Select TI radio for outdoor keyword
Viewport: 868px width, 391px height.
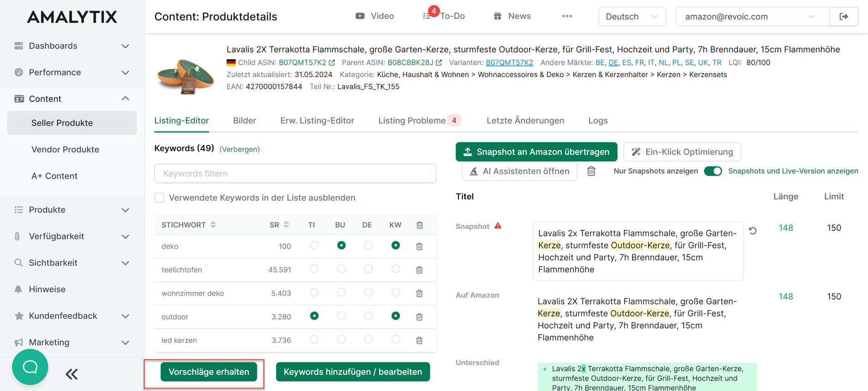314,316
